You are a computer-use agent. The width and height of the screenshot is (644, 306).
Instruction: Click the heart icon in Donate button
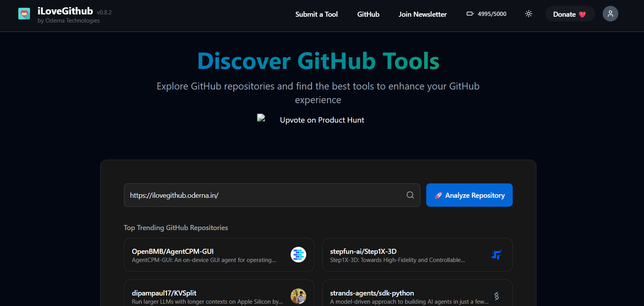pos(582,14)
